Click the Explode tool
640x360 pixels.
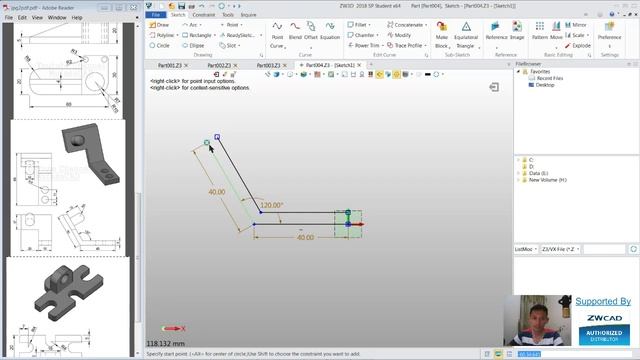(x=578, y=45)
